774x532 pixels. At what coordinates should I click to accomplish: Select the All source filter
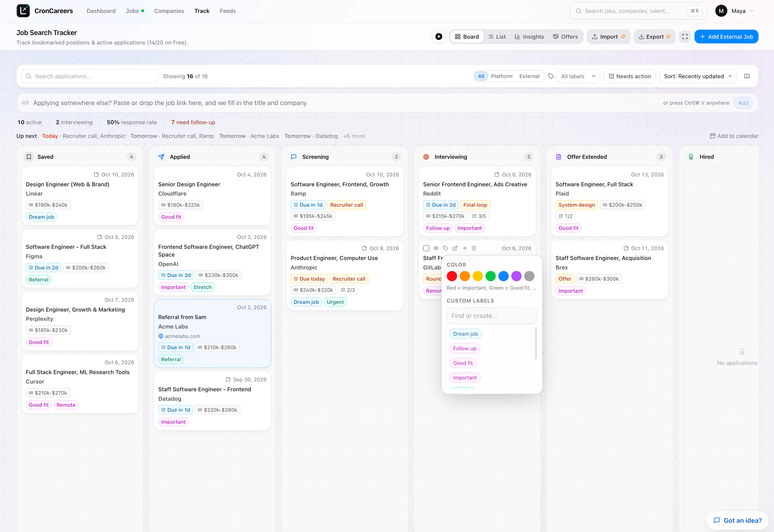point(481,76)
